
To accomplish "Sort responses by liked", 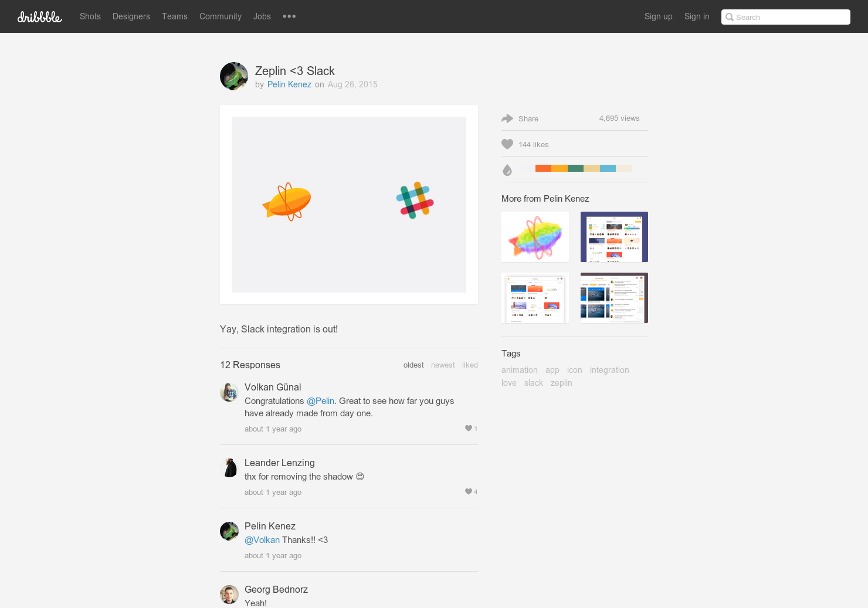I will click(469, 365).
